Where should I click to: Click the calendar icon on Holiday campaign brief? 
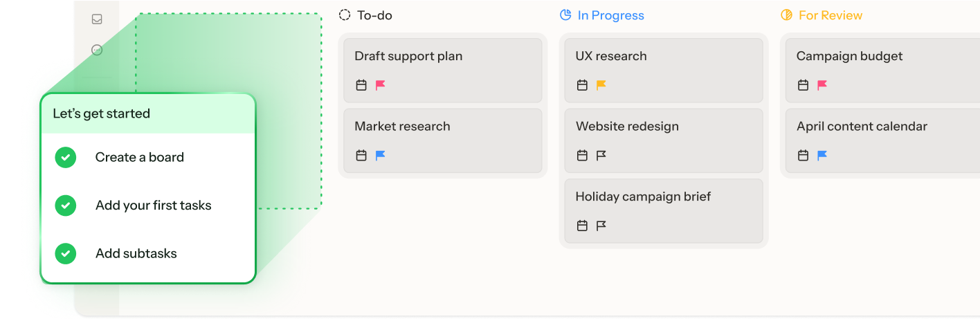tap(582, 226)
